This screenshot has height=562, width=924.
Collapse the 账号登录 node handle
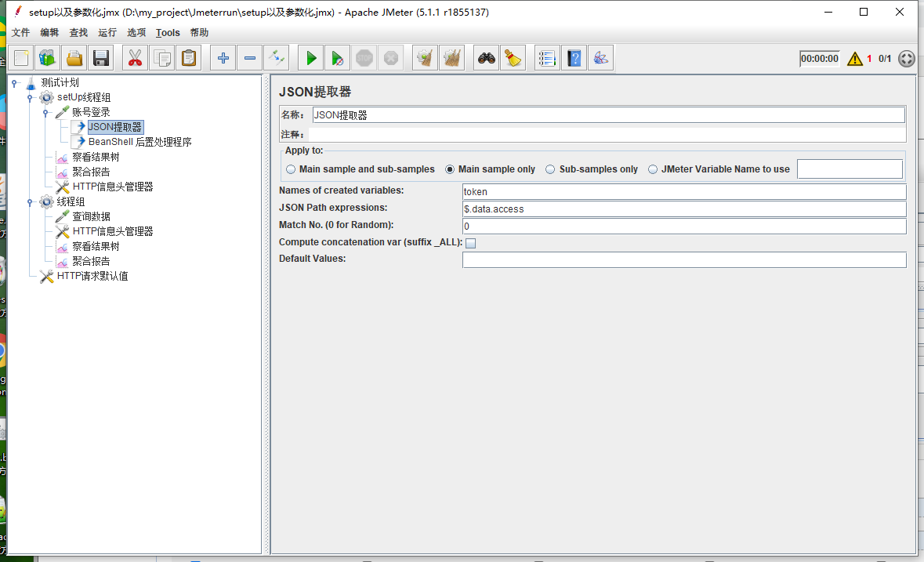coord(45,113)
